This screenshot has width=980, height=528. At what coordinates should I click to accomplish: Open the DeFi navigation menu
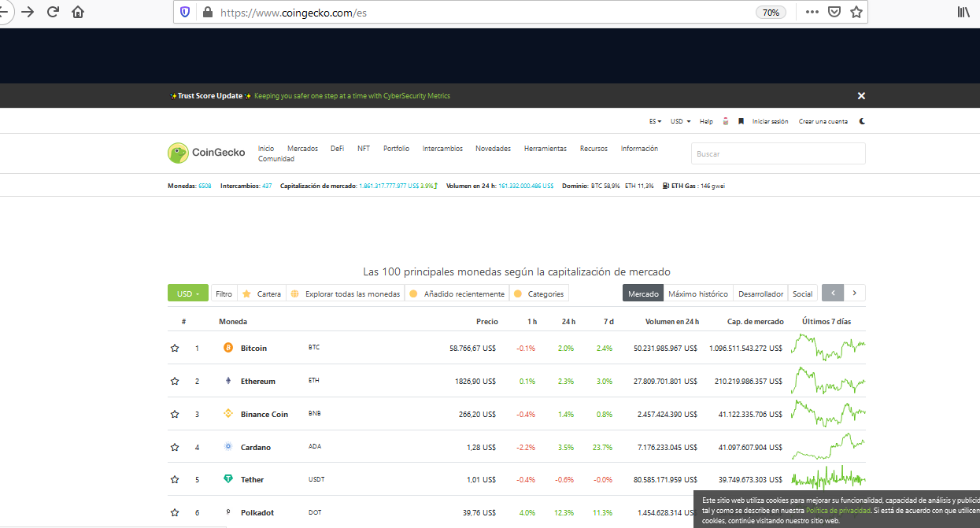click(x=337, y=149)
